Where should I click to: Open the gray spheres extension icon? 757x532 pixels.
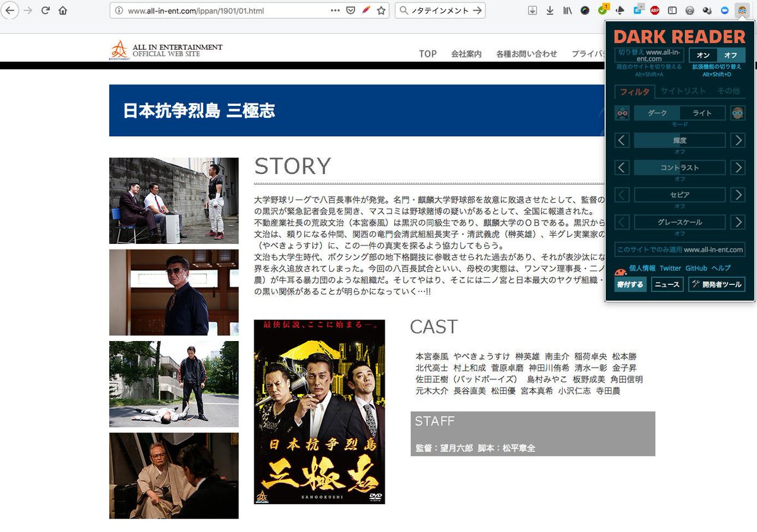coord(707,11)
